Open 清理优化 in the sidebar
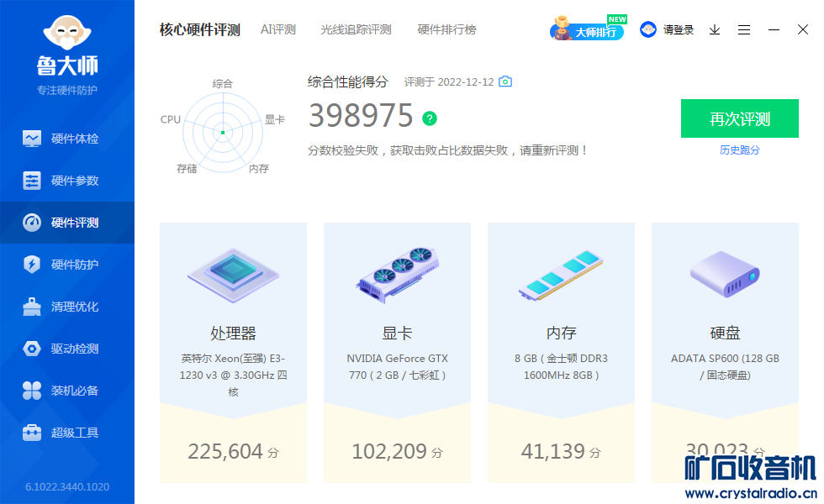 [67, 307]
